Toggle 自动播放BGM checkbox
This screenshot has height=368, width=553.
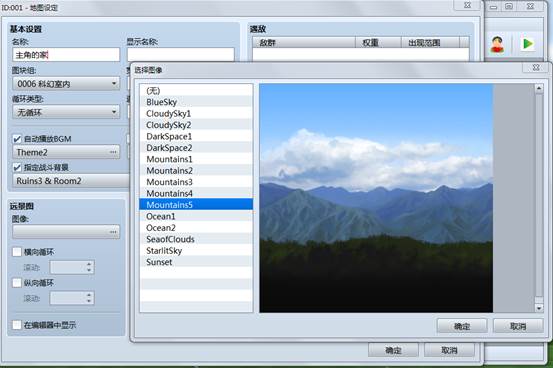point(17,139)
